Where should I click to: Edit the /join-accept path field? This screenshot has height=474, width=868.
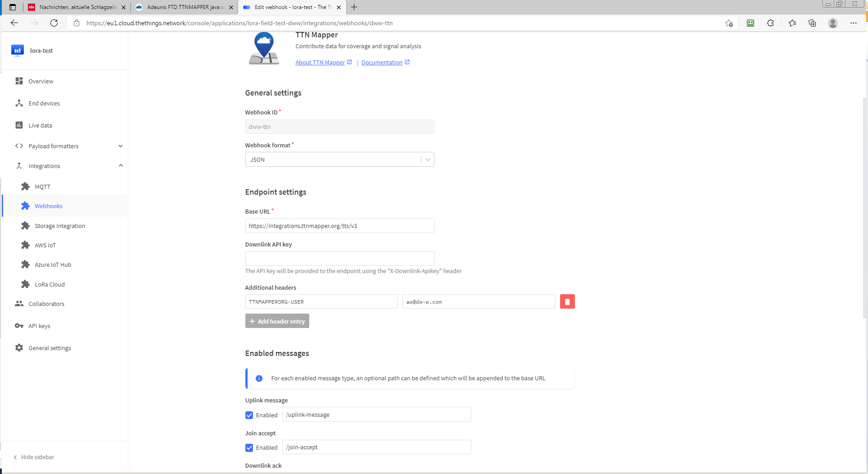[x=376, y=447]
